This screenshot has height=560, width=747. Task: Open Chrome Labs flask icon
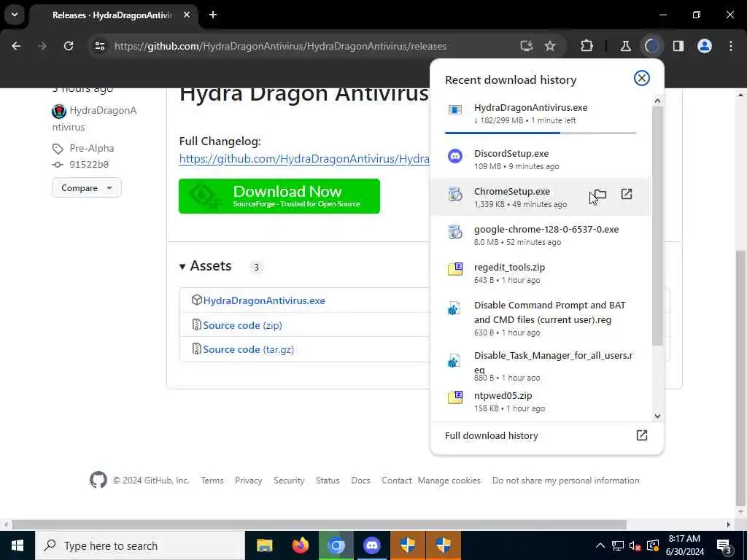[625, 46]
